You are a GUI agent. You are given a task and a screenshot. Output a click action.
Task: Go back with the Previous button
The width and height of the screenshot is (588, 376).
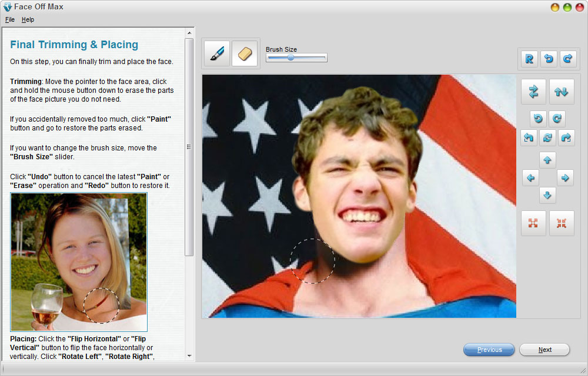point(489,350)
